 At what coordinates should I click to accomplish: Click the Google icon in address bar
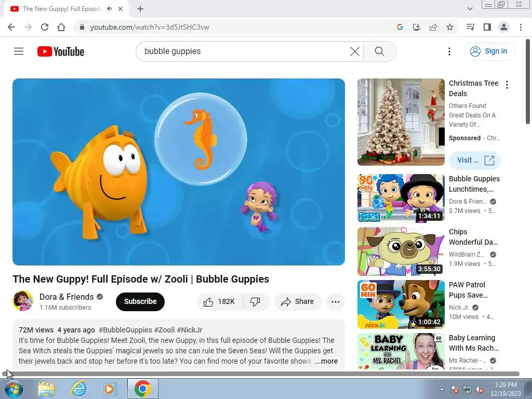pyautogui.click(x=400, y=27)
